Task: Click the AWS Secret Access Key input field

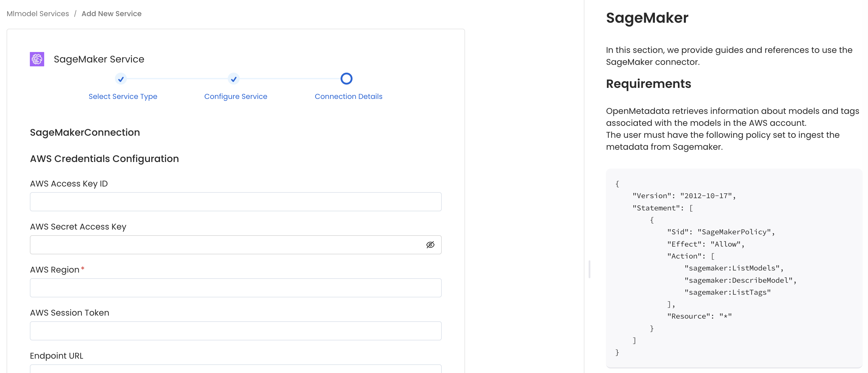Action: (x=222, y=245)
